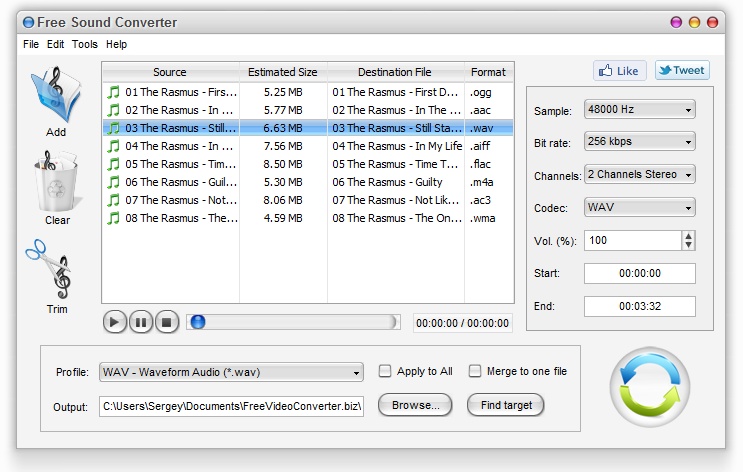The image size is (743, 472).
Task: Click the Format column header
Action: point(489,72)
